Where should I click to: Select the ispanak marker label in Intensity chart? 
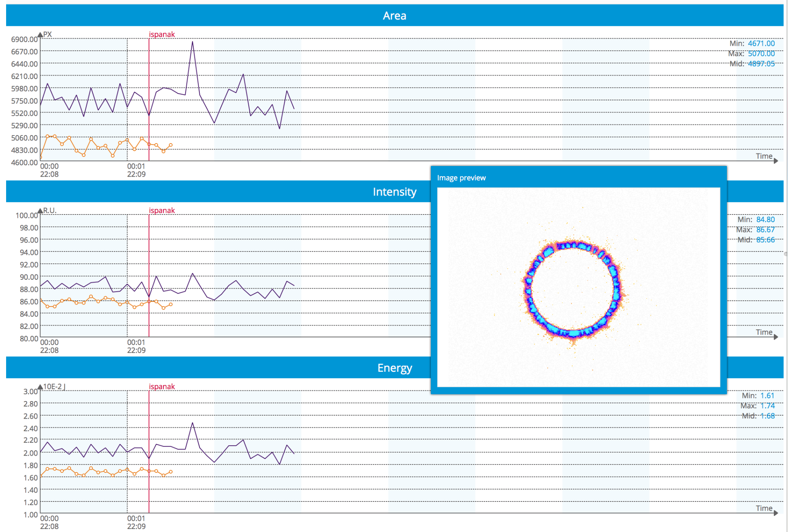(x=162, y=210)
